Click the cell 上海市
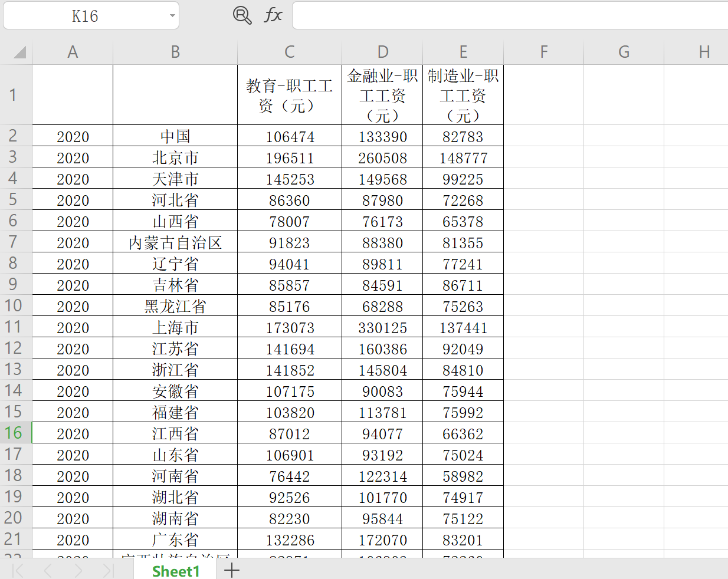Viewport: 728px width, 579px height. pos(175,327)
